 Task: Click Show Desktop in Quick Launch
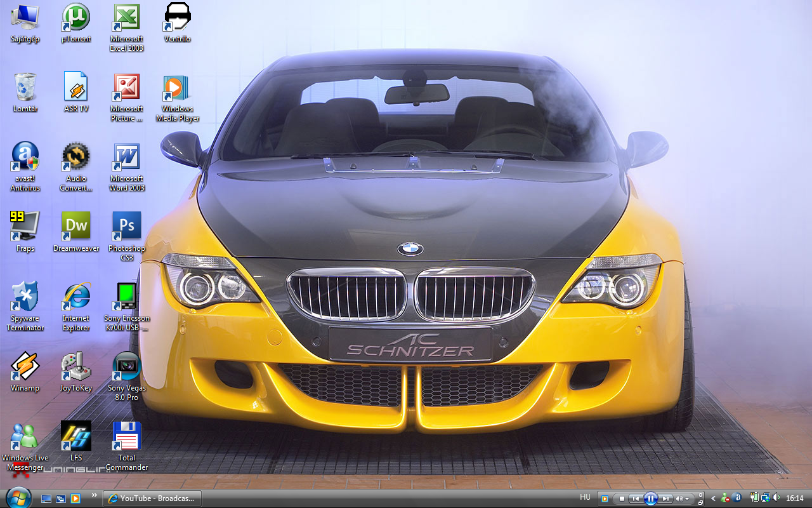(46, 498)
